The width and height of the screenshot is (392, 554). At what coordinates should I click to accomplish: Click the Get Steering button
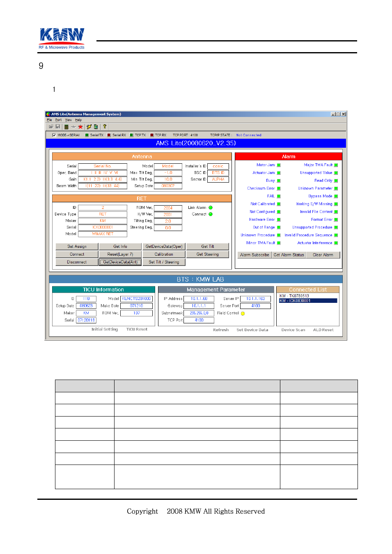pyautogui.click(x=208, y=254)
